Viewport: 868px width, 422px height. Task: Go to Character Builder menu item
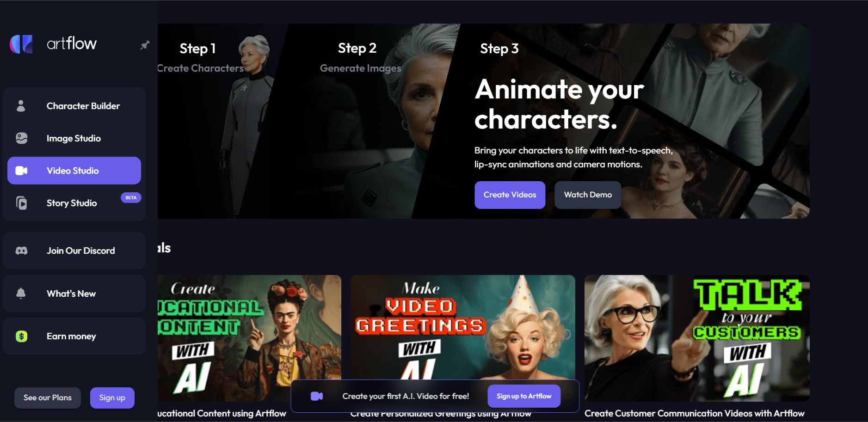click(74, 106)
